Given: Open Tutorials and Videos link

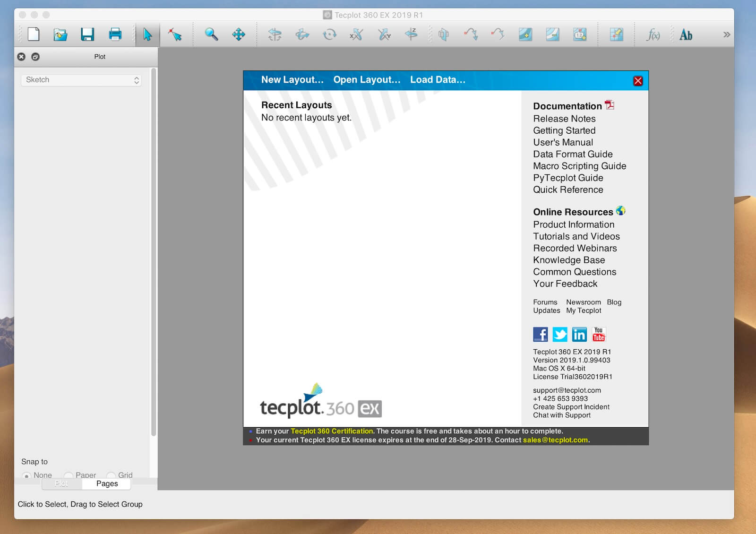Looking at the screenshot, I should click(x=576, y=236).
